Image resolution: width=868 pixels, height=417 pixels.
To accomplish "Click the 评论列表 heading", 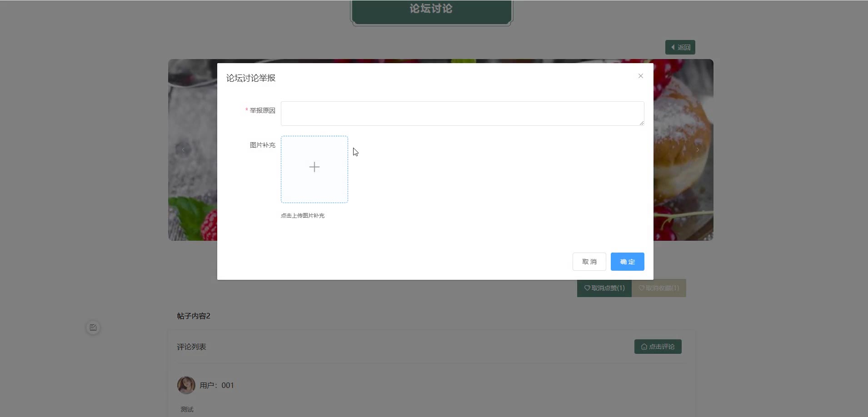I will tap(192, 347).
